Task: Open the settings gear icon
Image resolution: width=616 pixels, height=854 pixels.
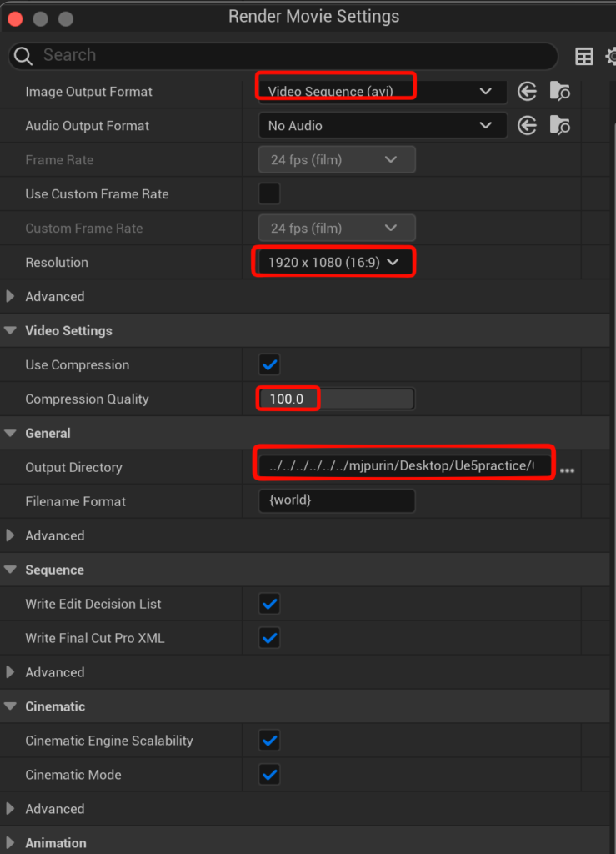Action: (610, 56)
